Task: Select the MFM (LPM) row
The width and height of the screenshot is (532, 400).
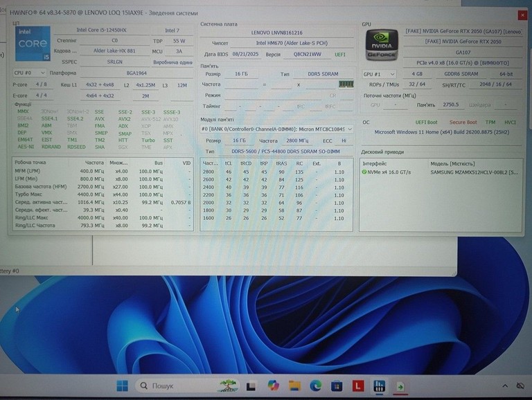Action: 103,171
